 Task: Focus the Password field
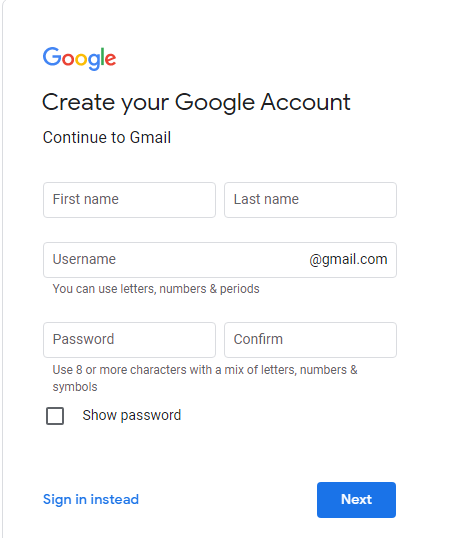pos(129,340)
